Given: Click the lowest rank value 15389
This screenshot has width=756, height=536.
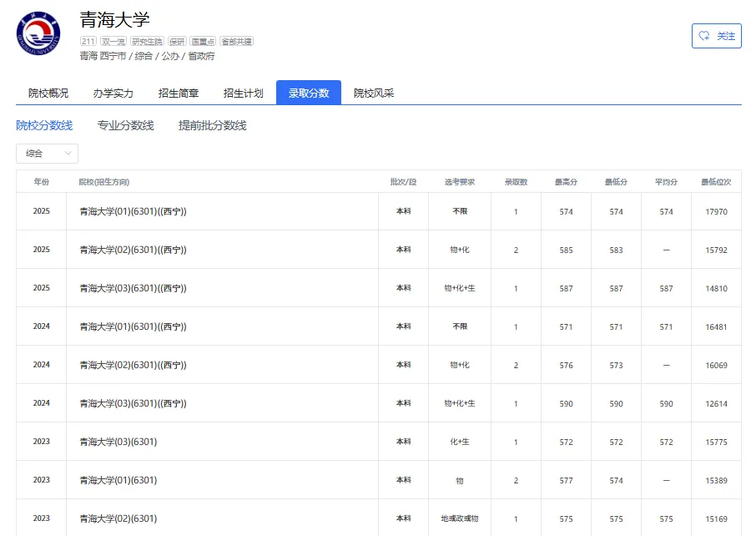Looking at the screenshot, I should click(717, 481).
